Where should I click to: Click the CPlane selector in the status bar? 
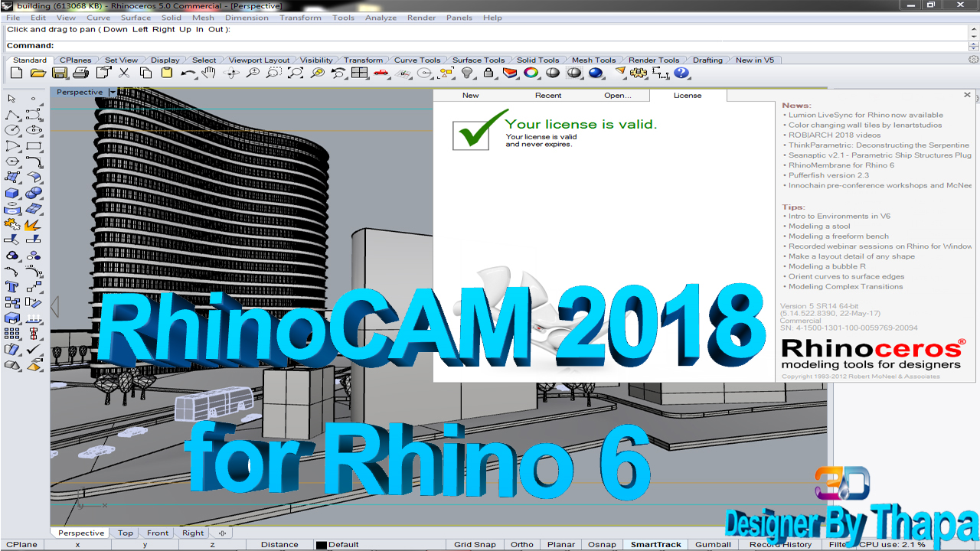pyautogui.click(x=21, y=545)
